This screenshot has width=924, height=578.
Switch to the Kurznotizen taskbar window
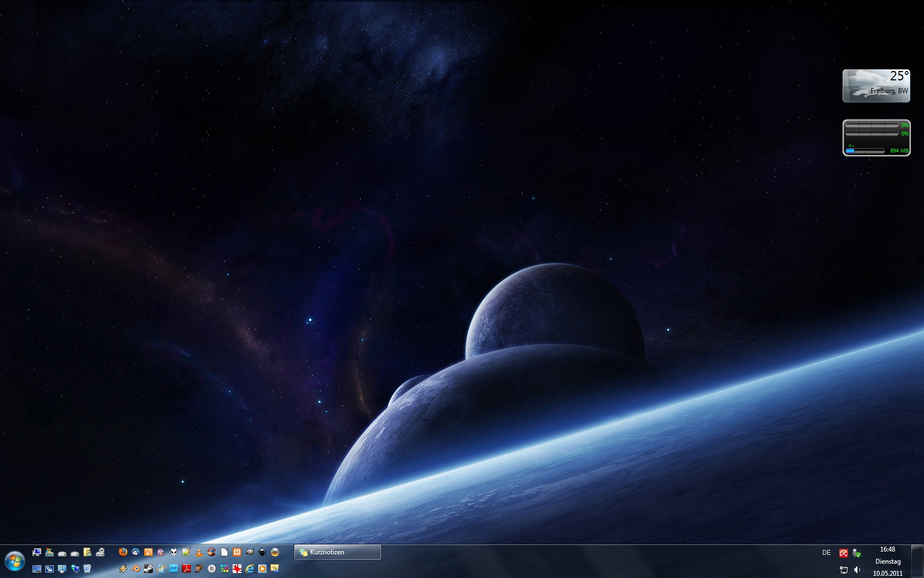[x=338, y=552]
